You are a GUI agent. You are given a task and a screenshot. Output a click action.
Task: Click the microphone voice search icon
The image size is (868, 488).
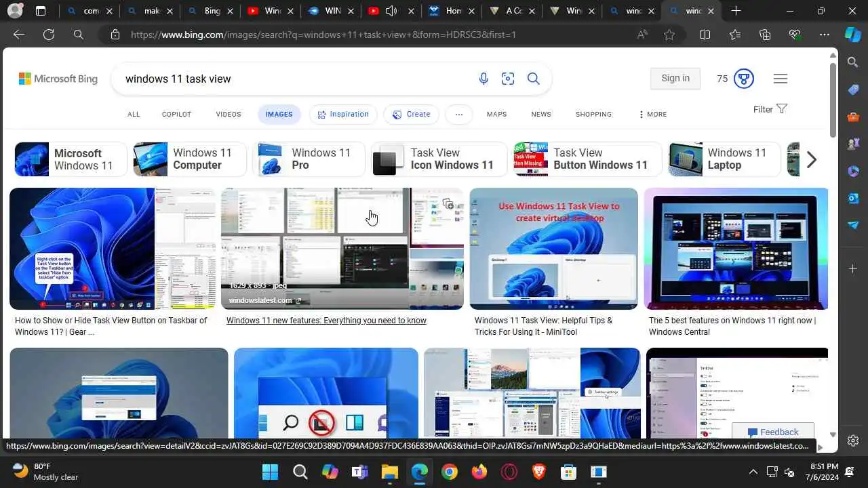(484, 79)
